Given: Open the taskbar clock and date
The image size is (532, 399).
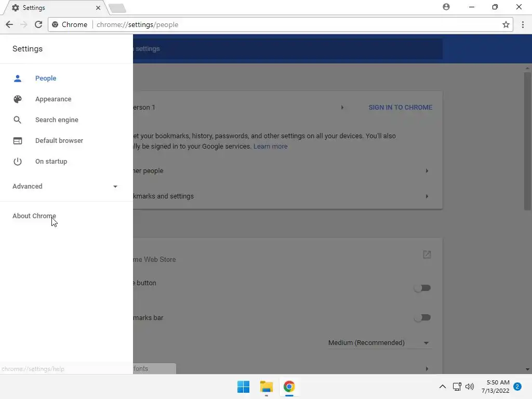Looking at the screenshot, I should point(496,387).
